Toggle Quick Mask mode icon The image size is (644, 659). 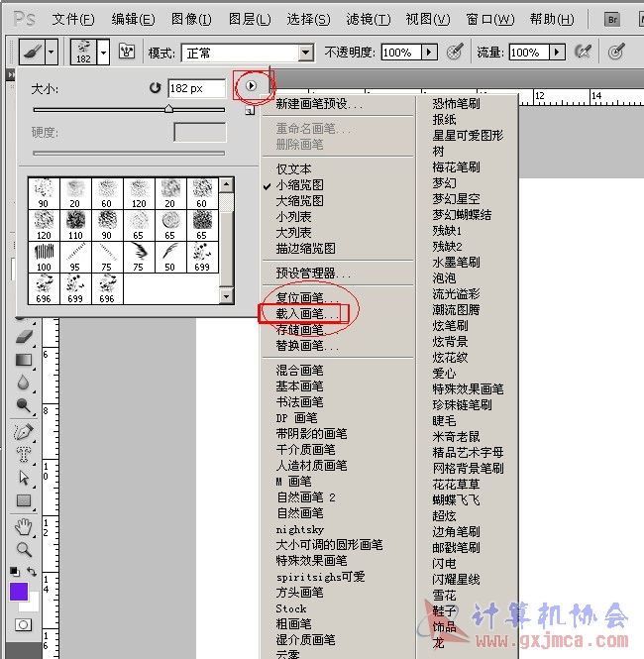click(x=23, y=625)
